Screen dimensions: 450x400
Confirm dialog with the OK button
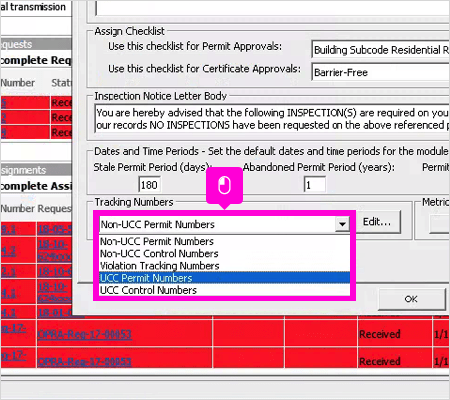[412, 299]
